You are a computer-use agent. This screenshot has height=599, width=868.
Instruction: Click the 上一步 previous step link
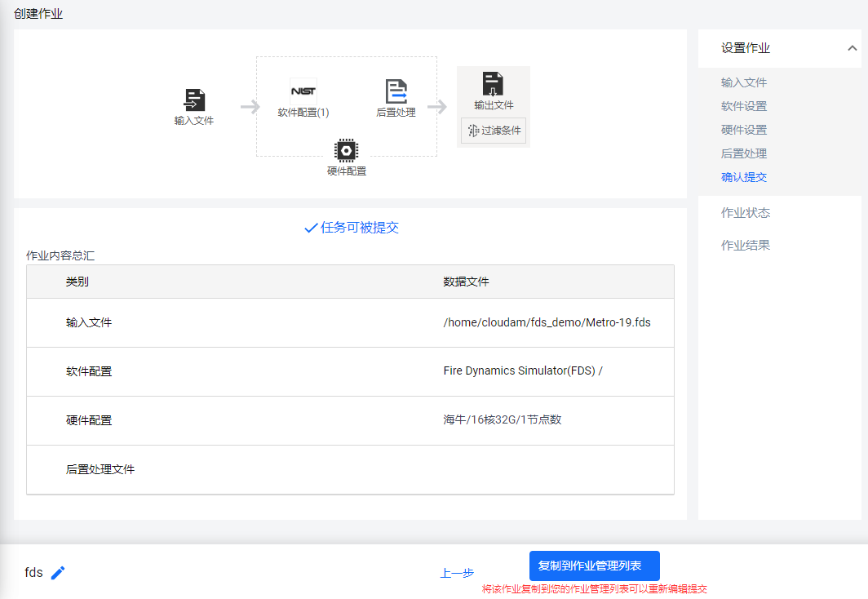click(457, 573)
